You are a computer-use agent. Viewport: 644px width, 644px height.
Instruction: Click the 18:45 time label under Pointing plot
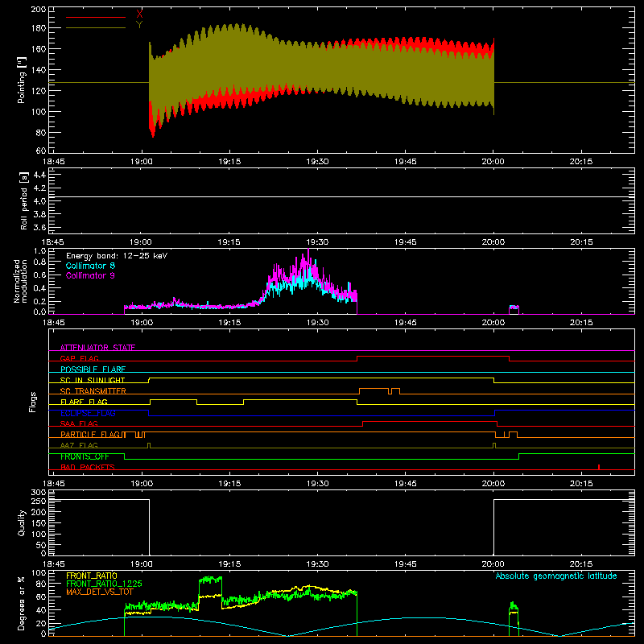(53, 162)
